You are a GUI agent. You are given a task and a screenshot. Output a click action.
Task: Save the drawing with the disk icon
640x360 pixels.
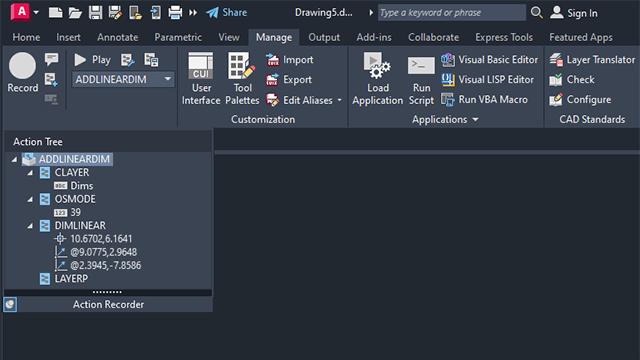[x=96, y=12]
